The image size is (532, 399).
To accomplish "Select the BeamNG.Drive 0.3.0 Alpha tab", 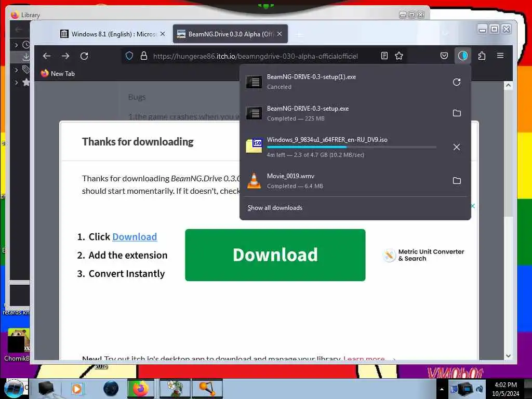I will (230, 34).
